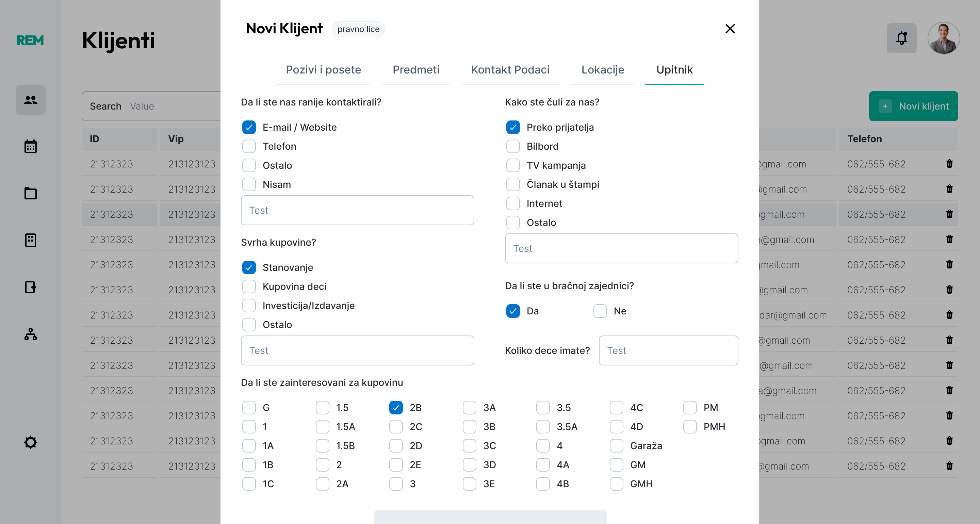Open the clients sidebar icon
This screenshot has height=524, width=980.
[30, 100]
